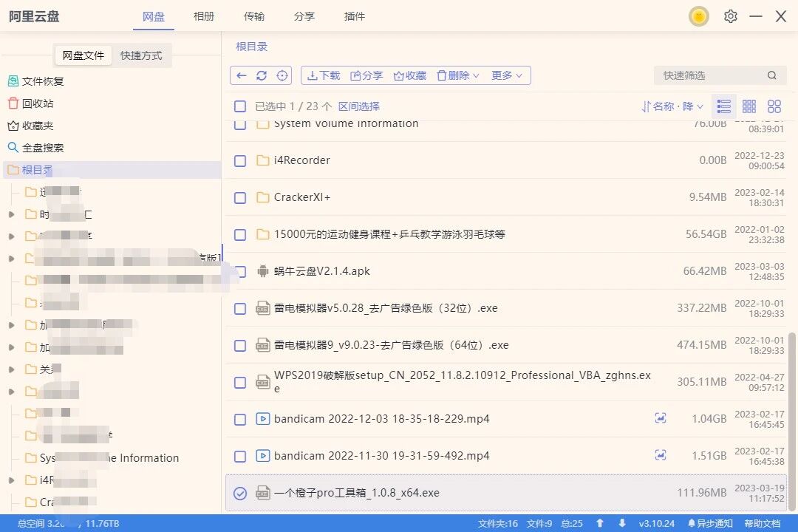Click upload arrow in status bar
Screen dimensions: 798x532
(599, 523)
